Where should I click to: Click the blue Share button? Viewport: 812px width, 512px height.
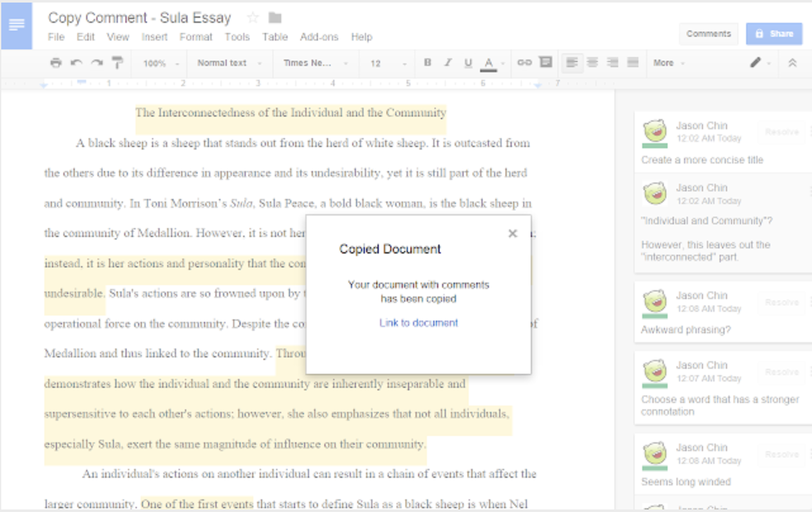pyautogui.click(x=774, y=34)
